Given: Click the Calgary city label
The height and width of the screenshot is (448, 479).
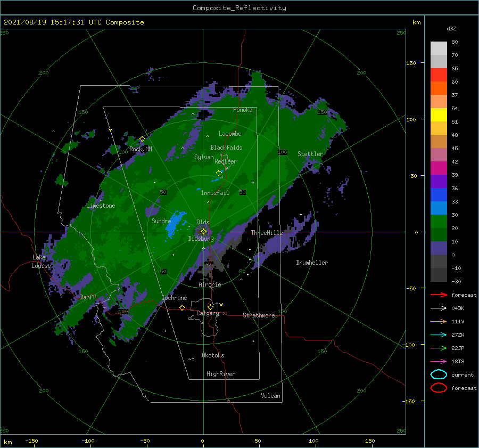Looking at the screenshot, I should 208,313.
